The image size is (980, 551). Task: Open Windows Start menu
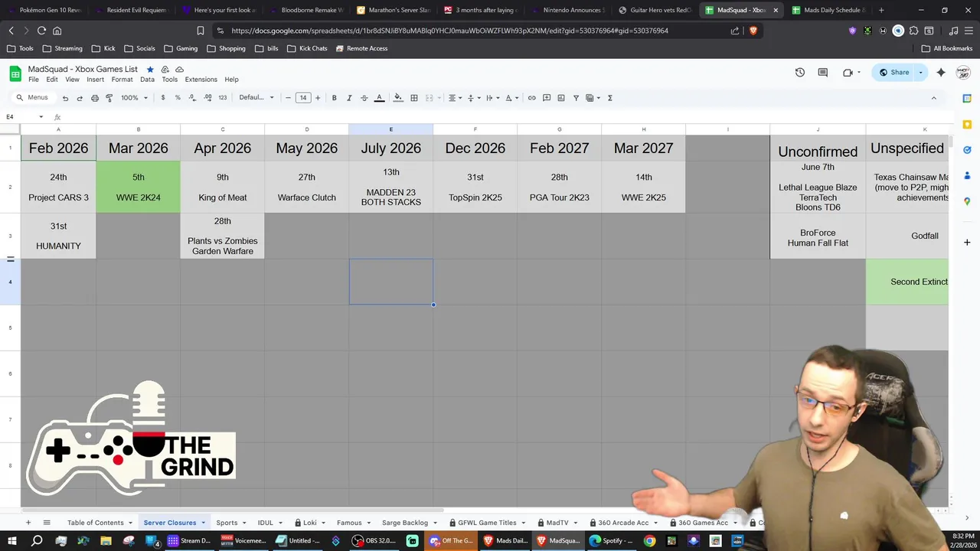coord(11,540)
